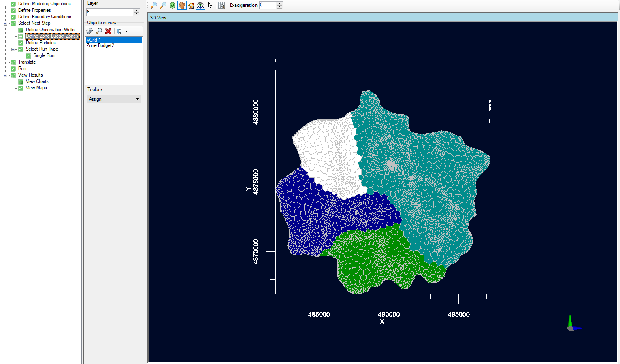The width and height of the screenshot is (620, 364).
Task: Select the Pan hand tool
Action: 181,5
